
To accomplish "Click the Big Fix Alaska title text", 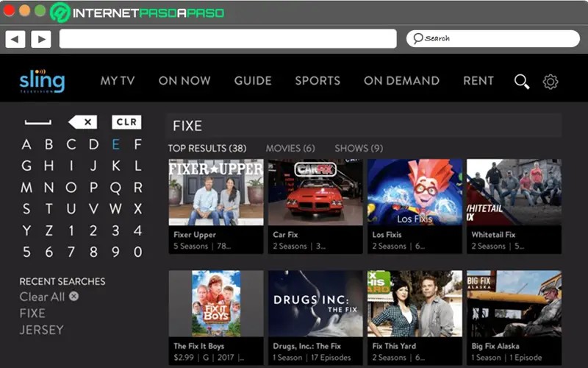I will click(x=495, y=346).
